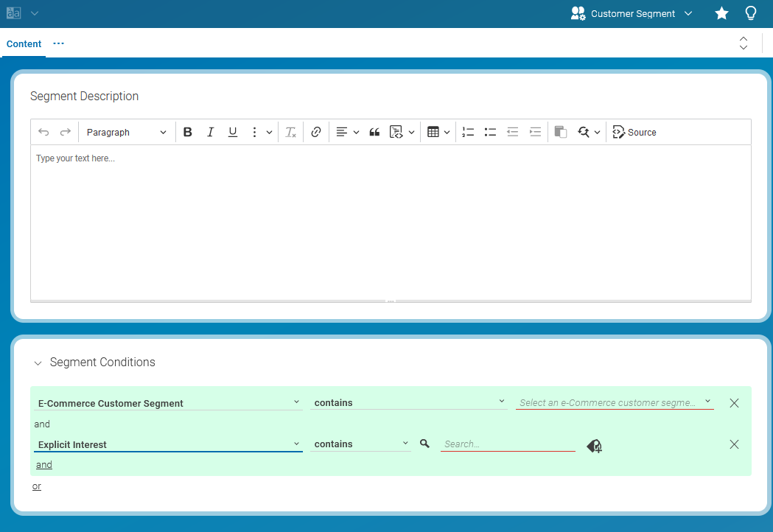Open the Customer Segment header menu
773x532 pixels.
point(688,13)
